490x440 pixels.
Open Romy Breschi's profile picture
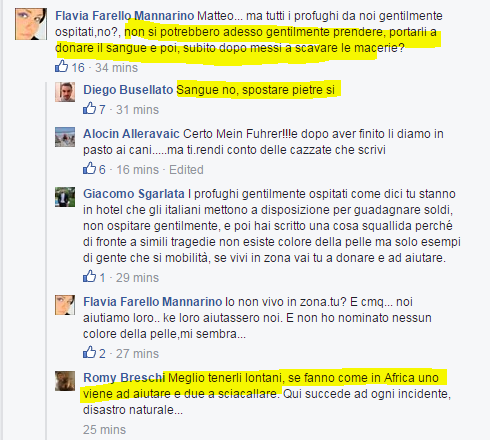(65, 381)
